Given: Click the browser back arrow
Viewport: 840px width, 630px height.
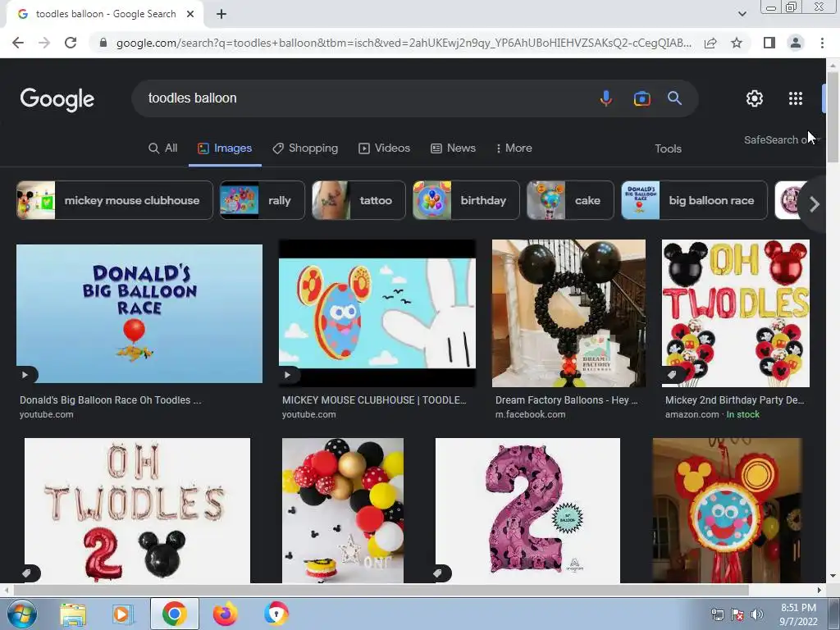Looking at the screenshot, I should [x=18, y=43].
